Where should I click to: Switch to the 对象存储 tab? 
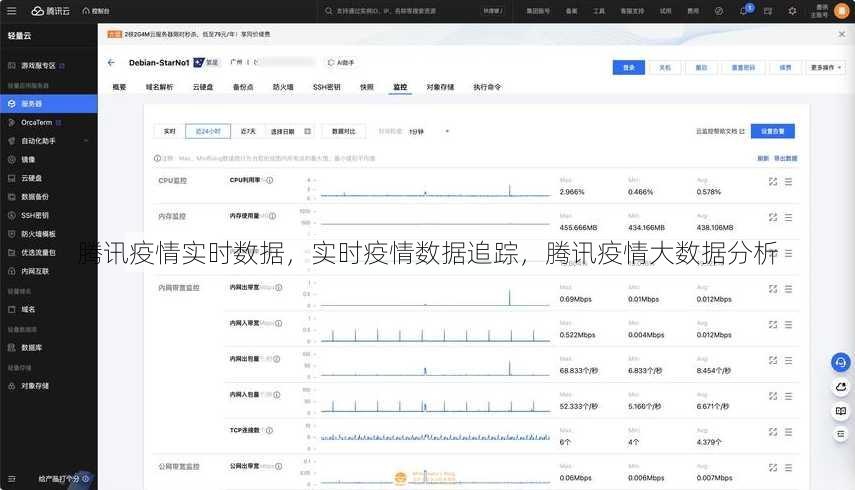440,87
